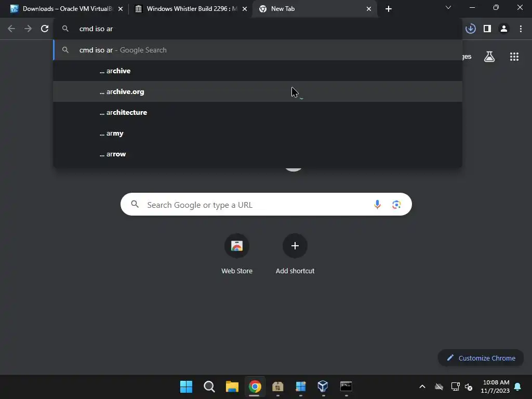Open the clock showing 10:08 AM
The height and width of the screenshot is (399, 532).
click(x=495, y=387)
